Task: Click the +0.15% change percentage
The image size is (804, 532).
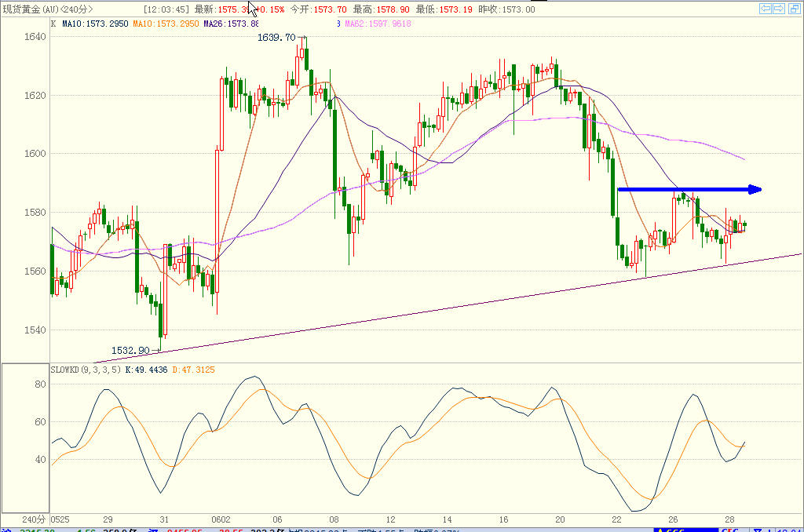Action: coord(270,9)
